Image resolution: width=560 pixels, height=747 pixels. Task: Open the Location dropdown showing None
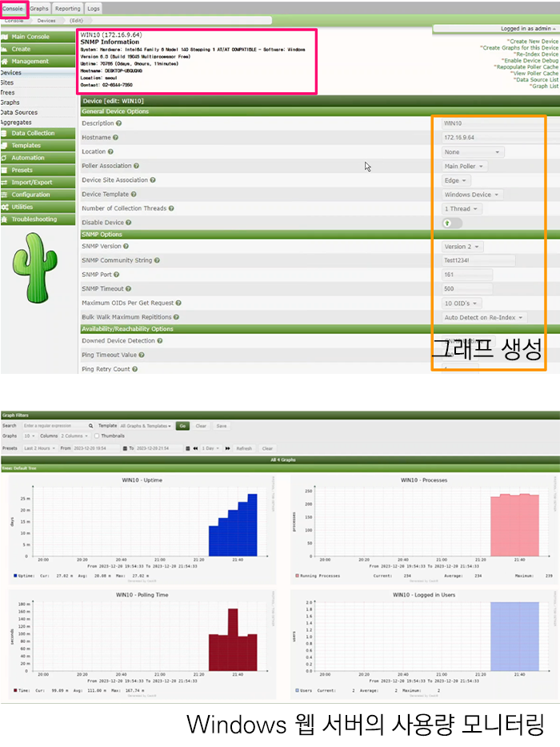[472, 152]
